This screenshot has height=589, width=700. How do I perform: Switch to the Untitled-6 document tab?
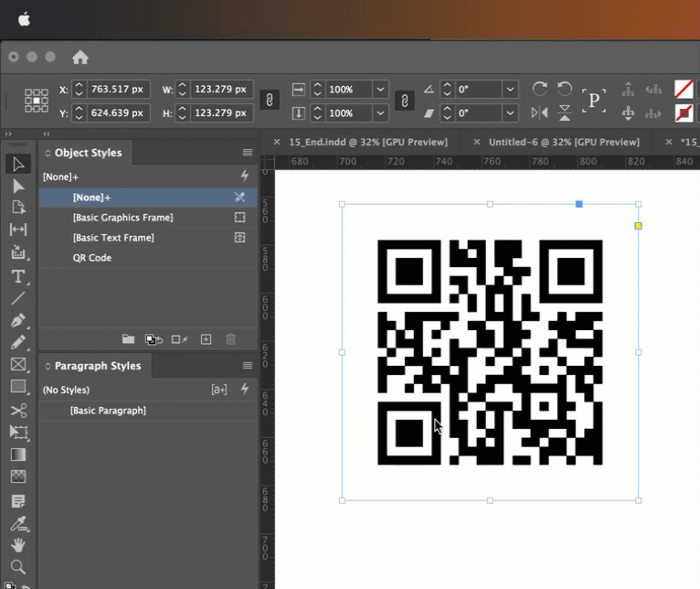click(x=564, y=142)
